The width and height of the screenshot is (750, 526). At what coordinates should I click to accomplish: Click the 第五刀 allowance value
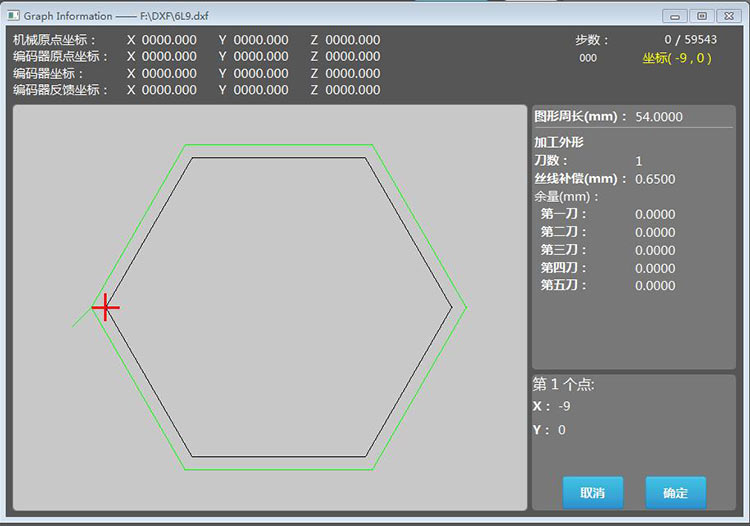tap(655, 285)
